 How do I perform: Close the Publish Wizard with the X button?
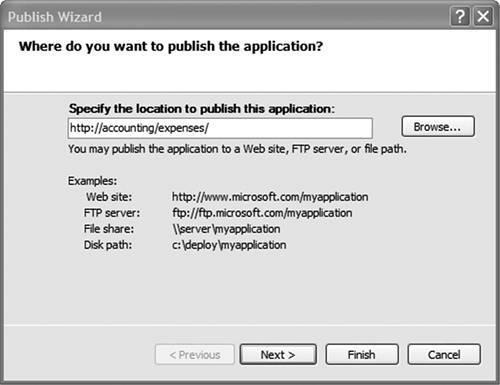pyautogui.click(x=483, y=16)
